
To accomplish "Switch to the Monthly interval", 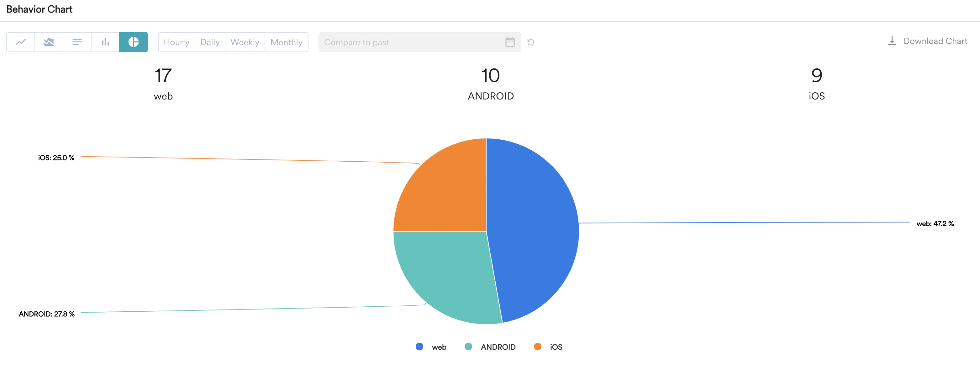I will click(287, 42).
